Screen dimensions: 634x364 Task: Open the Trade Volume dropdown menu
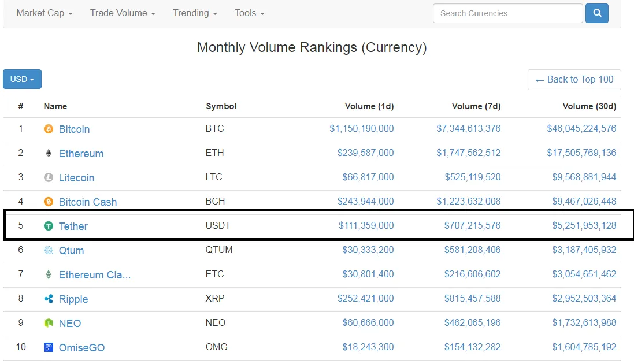[123, 13]
